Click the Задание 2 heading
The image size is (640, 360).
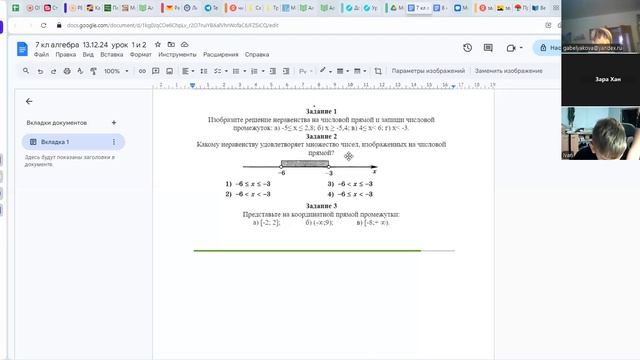[x=321, y=136]
